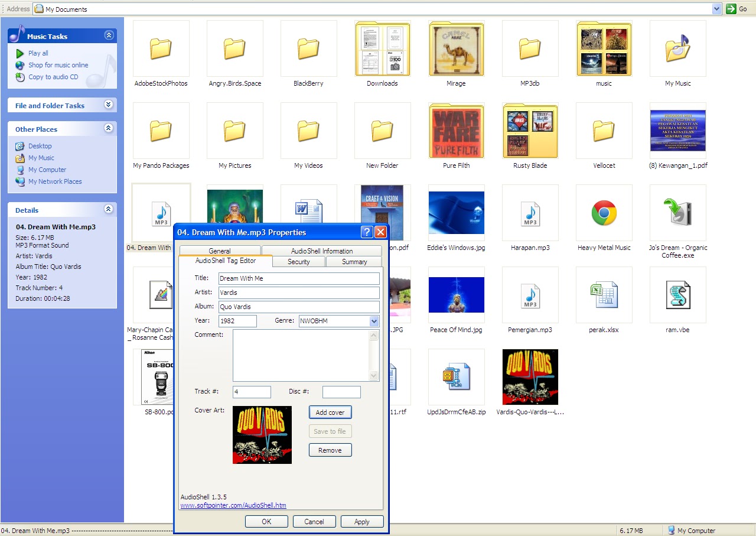Open My Network Places link
This screenshot has width=756, height=536.
pyautogui.click(x=55, y=181)
